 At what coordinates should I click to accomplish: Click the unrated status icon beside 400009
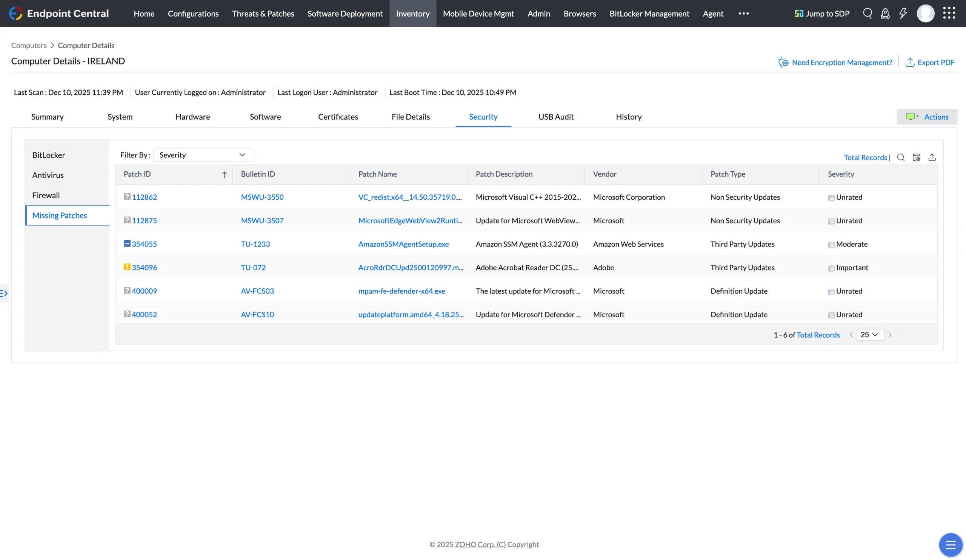(127, 291)
